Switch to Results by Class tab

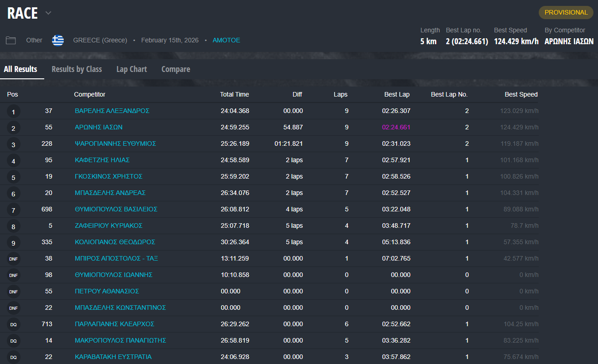click(x=77, y=69)
